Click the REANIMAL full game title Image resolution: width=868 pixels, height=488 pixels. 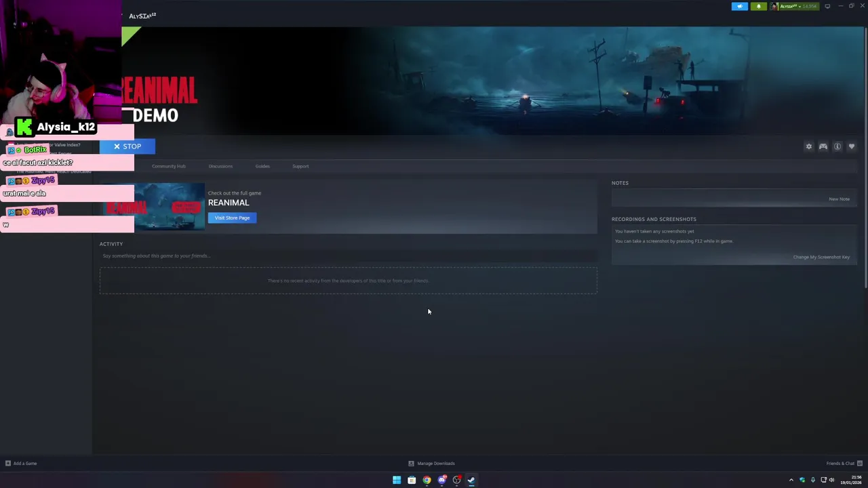229,203
